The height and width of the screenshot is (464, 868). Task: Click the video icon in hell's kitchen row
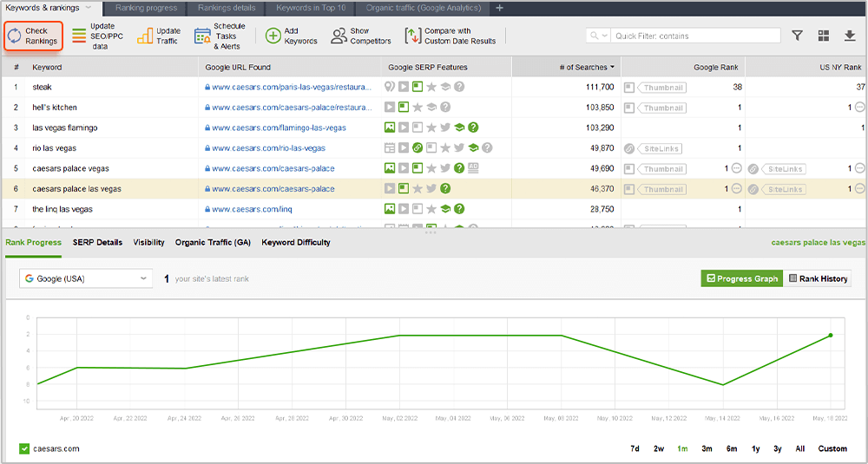point(390,108)
